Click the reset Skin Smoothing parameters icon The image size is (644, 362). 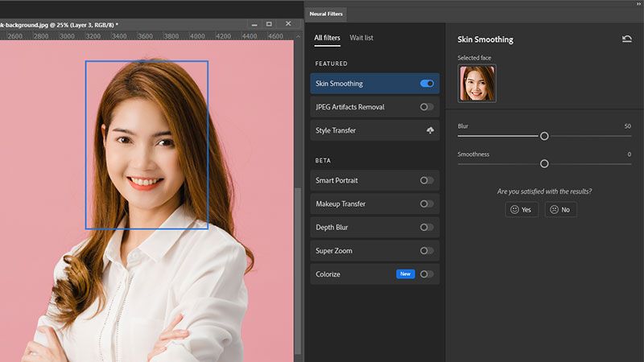click(x=627, y=39)
